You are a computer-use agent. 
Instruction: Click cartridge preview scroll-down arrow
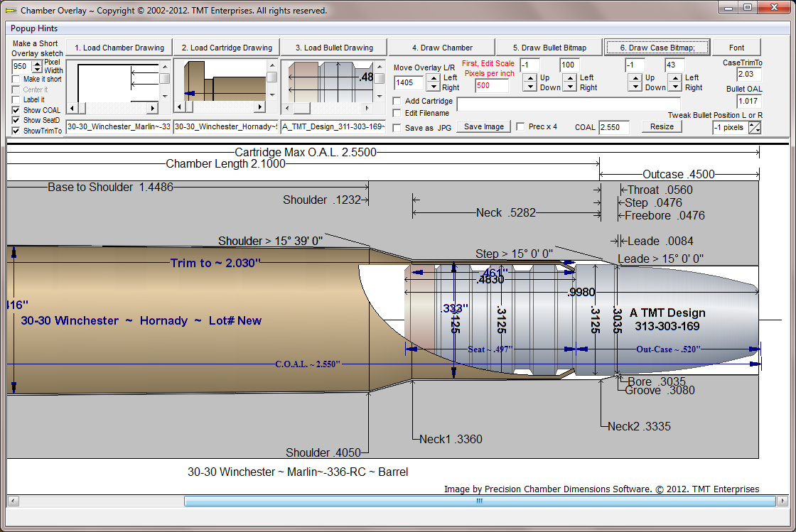click(273, 95)
